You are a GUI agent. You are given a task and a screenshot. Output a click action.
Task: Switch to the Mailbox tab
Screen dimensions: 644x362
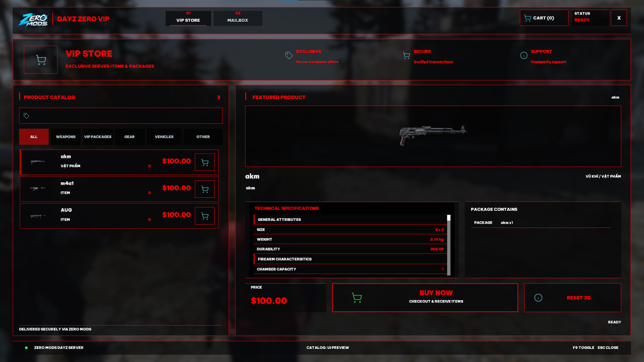coord(238,18)
